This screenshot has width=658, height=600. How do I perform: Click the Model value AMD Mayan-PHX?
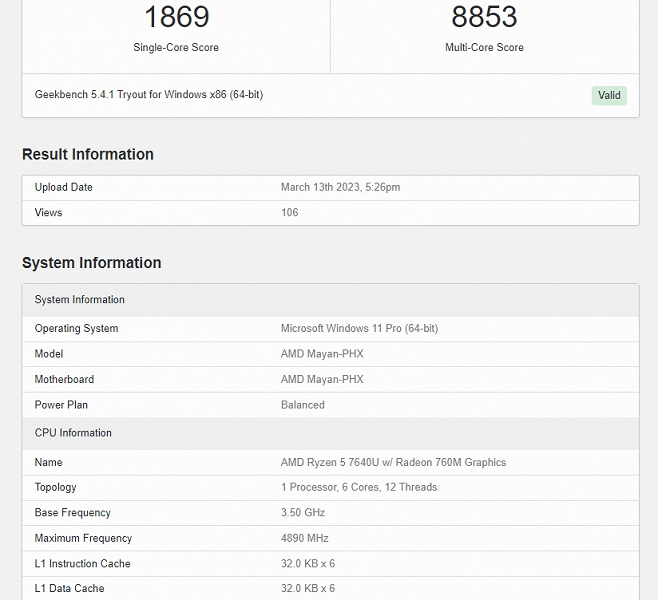click(x=322, y=354)
